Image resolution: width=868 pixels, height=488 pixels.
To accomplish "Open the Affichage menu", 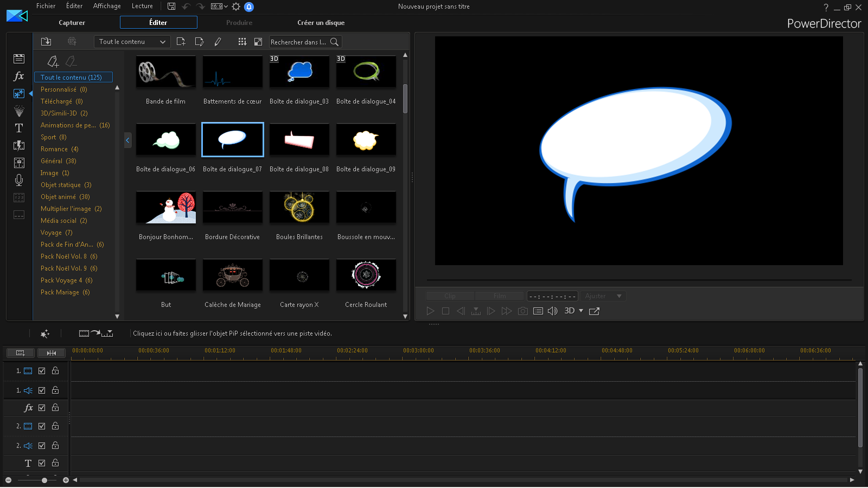I will coord(107,6).
